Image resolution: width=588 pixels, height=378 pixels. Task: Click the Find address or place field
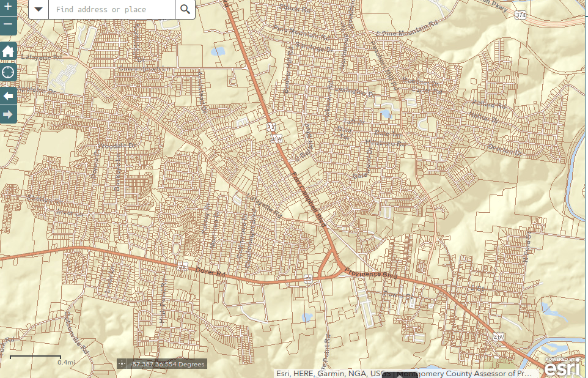(x=110, y=9)
